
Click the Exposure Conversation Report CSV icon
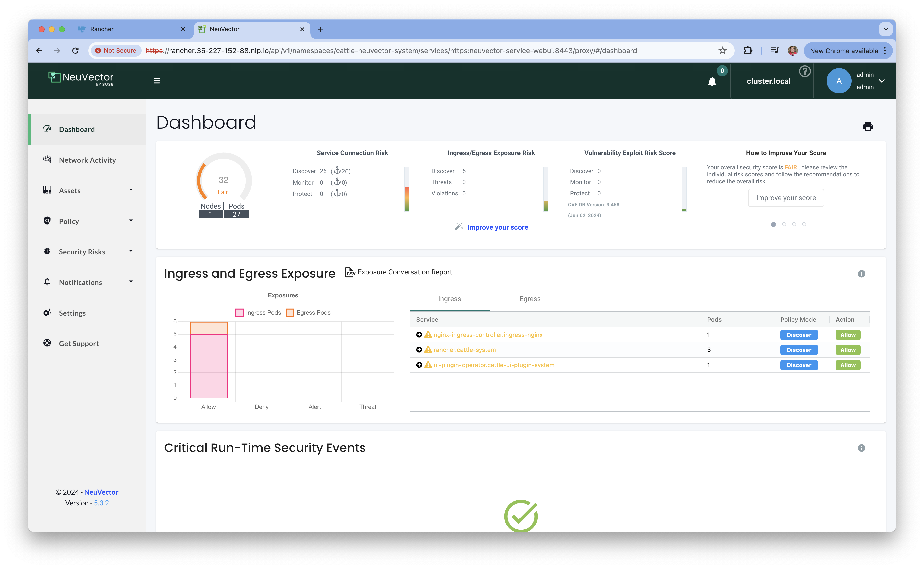(350, 272)
